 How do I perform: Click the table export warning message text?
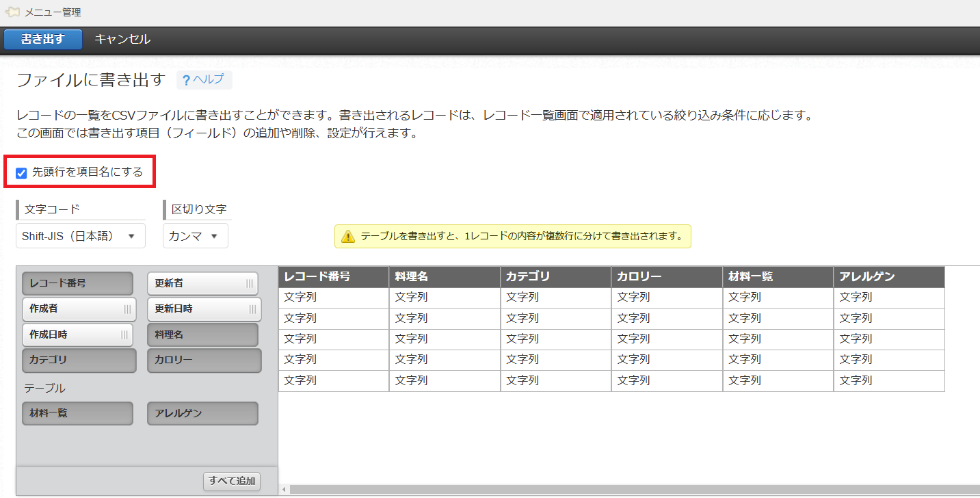(x=522, y=237)
